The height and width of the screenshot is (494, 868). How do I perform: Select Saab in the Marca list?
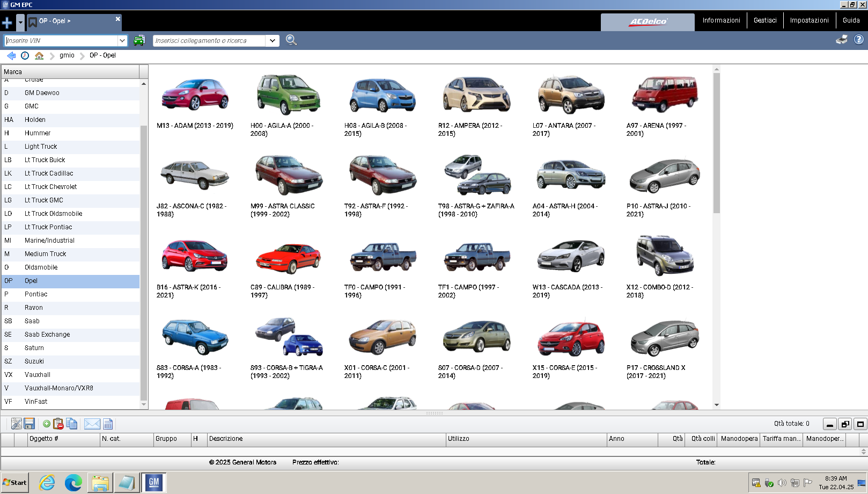tap(71, 321)
